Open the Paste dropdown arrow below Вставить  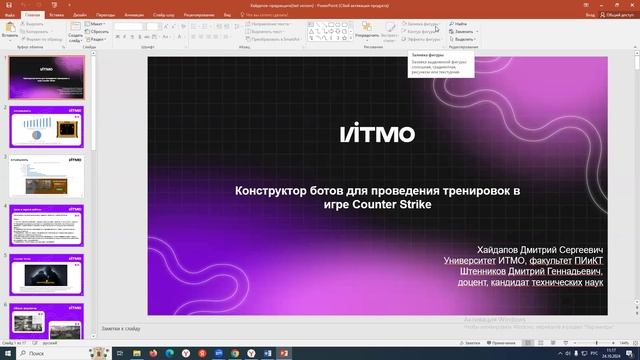click(x=10, y=40)
